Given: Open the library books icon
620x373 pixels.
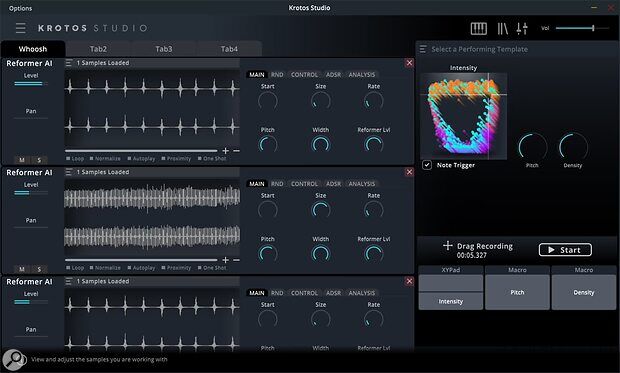Looking at the screenshot, I should tap(503, 28).
